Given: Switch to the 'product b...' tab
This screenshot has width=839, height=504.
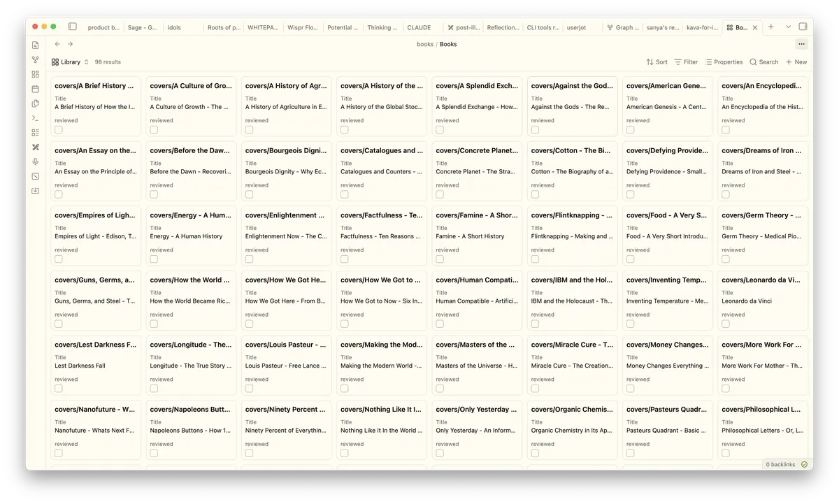Looking at the screenshot, I should point(103,28).
